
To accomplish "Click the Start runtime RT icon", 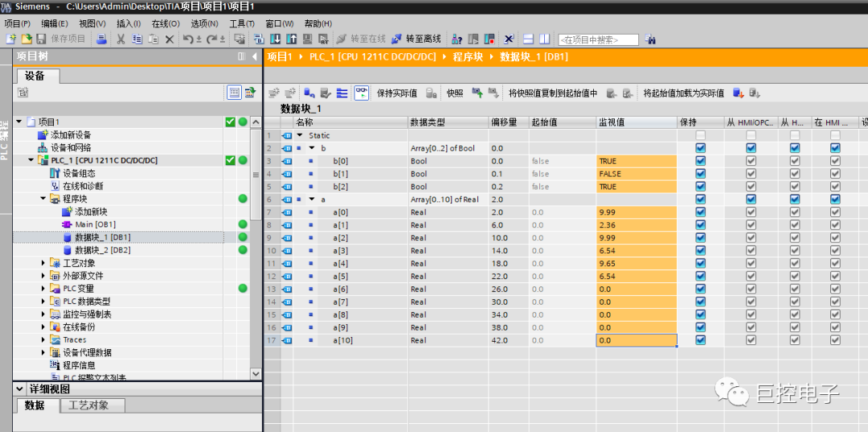I will coord(323,39).
